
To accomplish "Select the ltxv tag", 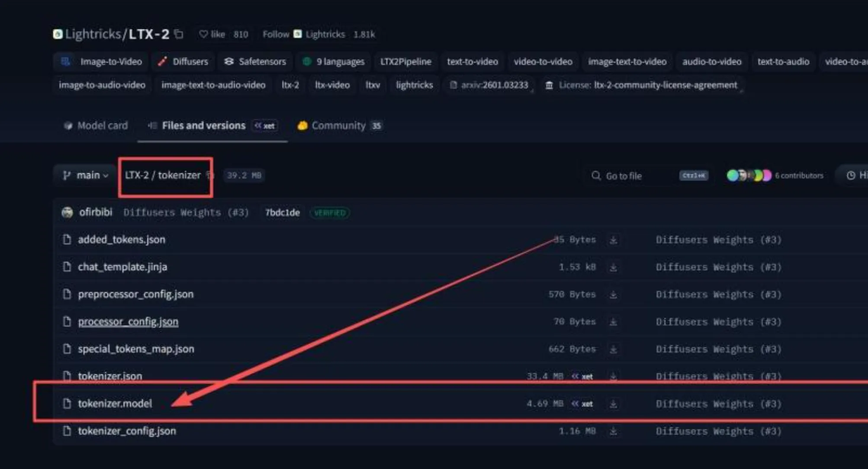I will pos(373,85).
